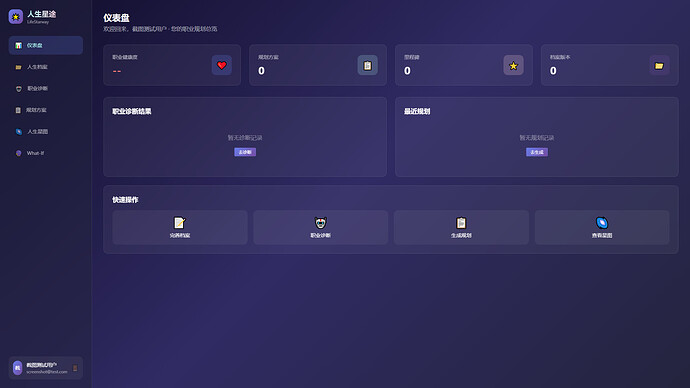Screen dimensions: 690x388
Task: Click the purple user avatar circle
Action: tap(18, 368)
